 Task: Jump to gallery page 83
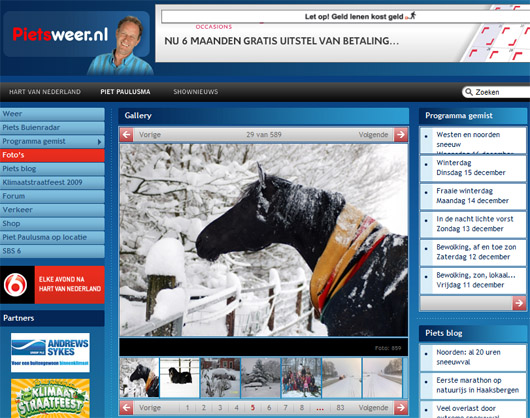pos(340,408)
